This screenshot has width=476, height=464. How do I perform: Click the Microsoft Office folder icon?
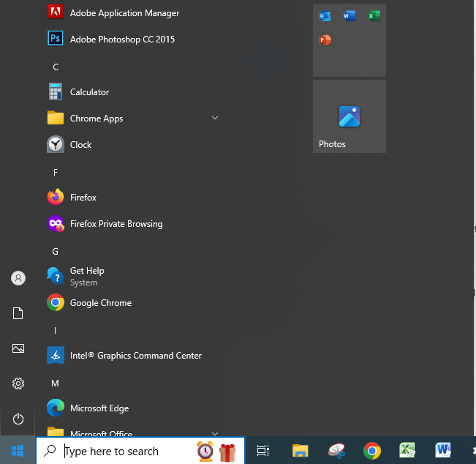coord(56,432)
